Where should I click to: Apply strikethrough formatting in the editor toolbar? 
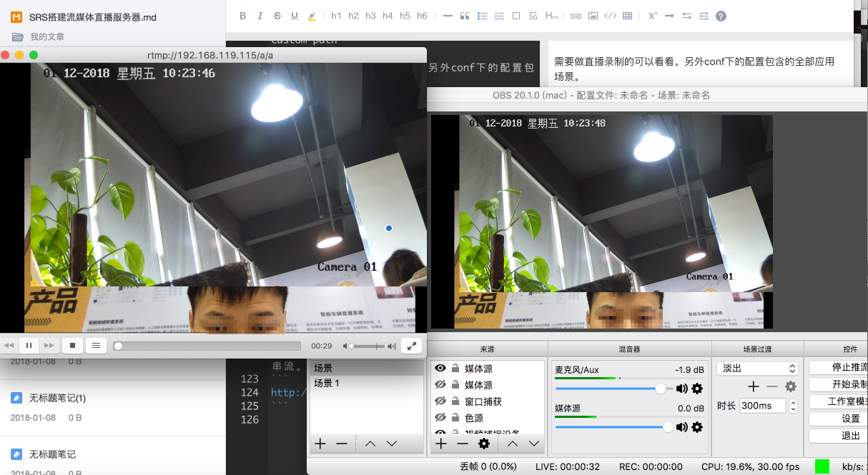(277, 16)
